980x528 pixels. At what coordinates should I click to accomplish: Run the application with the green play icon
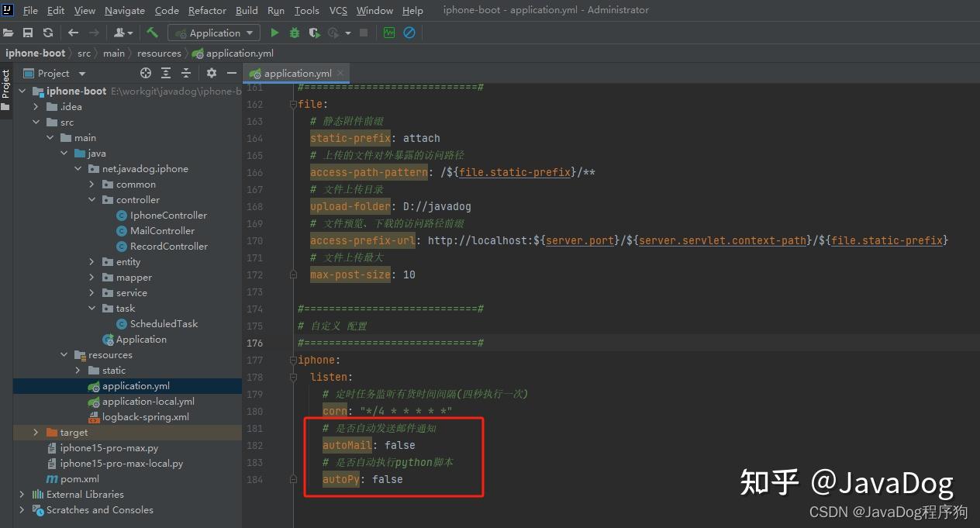[274, 33]
